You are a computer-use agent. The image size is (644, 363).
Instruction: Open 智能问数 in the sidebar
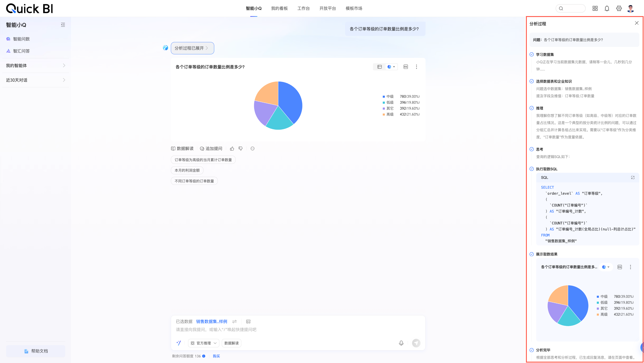(x=21, y=39)
